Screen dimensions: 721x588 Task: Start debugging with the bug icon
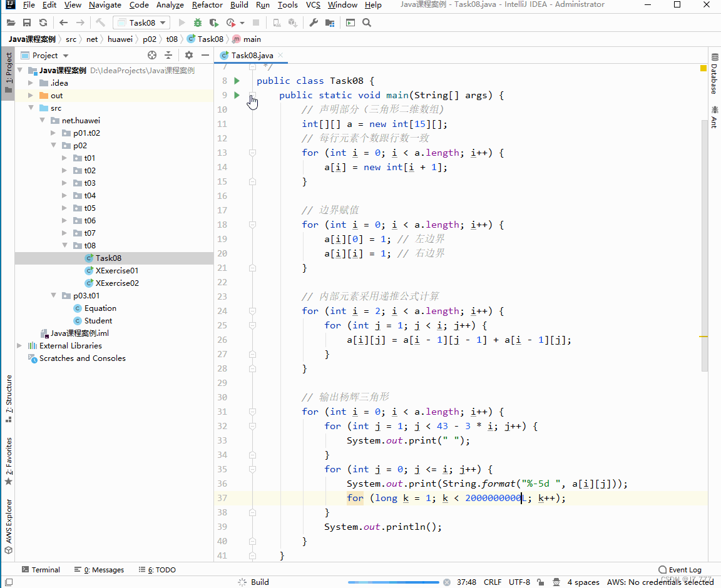198,23
